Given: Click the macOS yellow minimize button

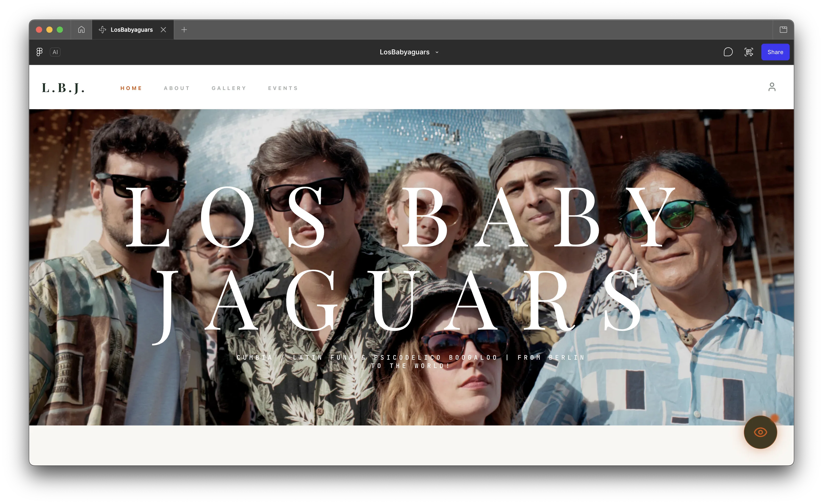Looking at the screenshot, I should pyautogui.click(x=49, y=30).
